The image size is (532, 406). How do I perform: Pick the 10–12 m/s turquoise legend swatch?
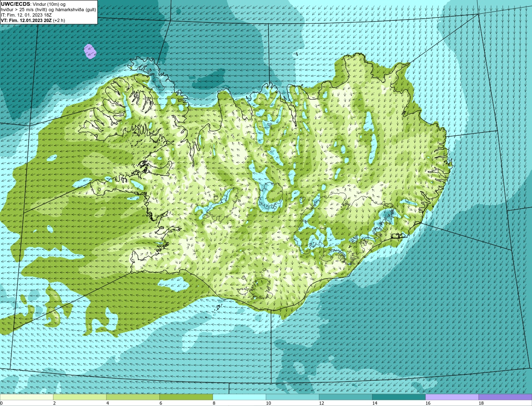coord(293,397)
